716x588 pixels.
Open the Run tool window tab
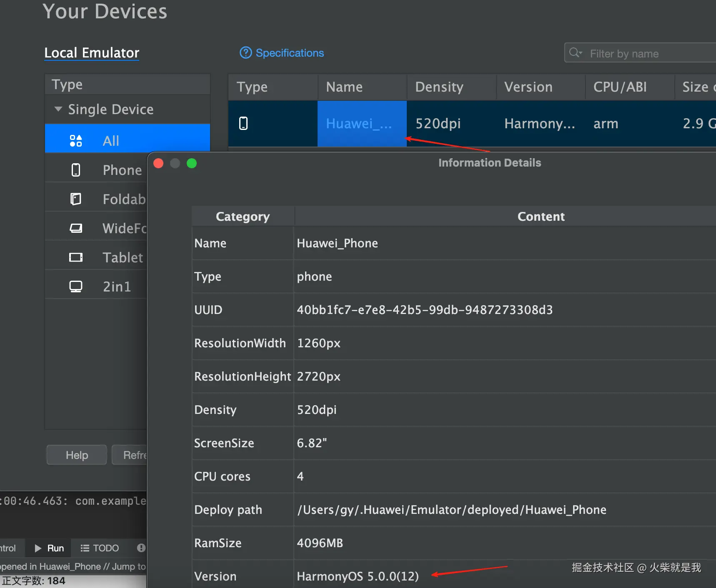pos(50,548)
